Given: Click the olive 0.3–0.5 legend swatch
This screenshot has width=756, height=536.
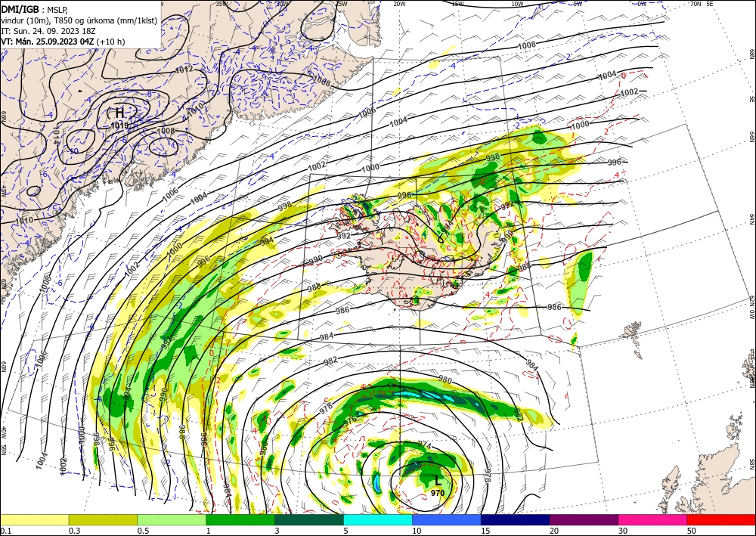Looking at the screenshot, I should click(103, 519).
